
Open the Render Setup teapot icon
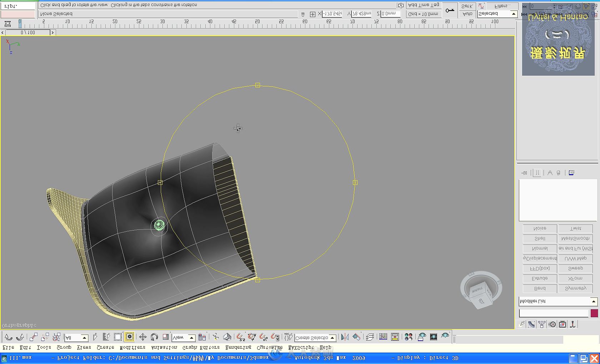(x=422, y=337)
